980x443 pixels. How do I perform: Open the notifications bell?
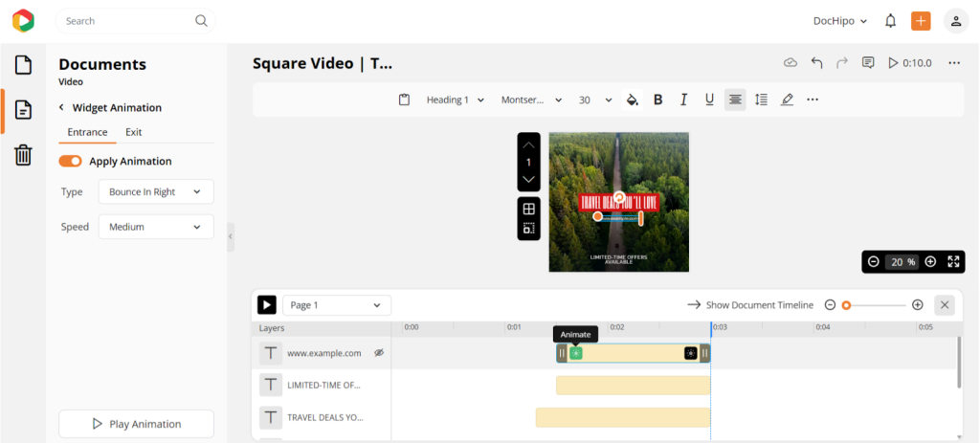click(891, 21)
